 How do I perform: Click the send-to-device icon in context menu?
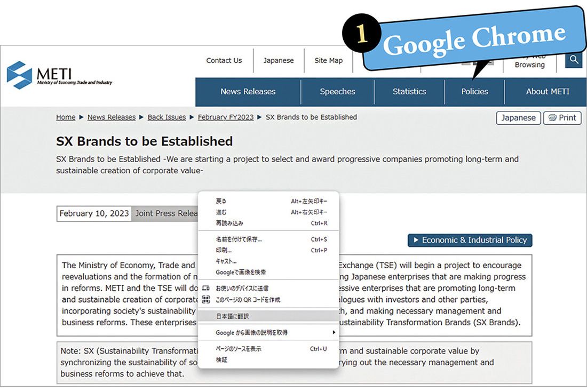coord(205,288)
